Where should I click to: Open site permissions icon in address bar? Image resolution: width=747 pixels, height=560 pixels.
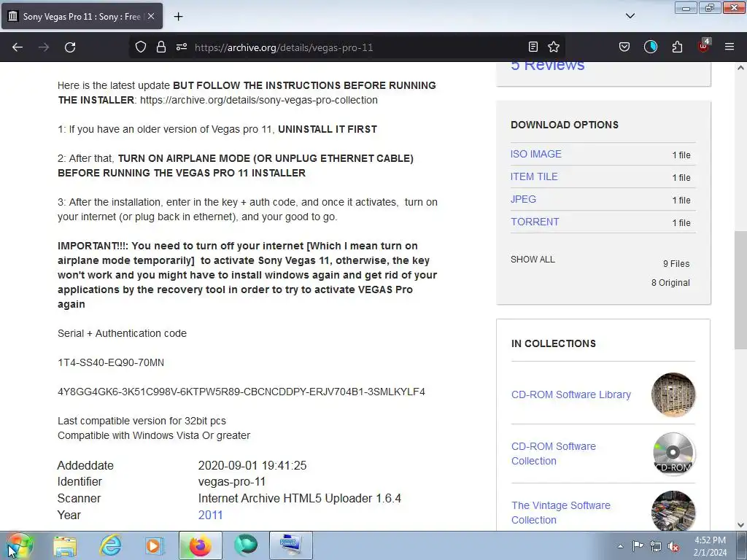point(182,47)
